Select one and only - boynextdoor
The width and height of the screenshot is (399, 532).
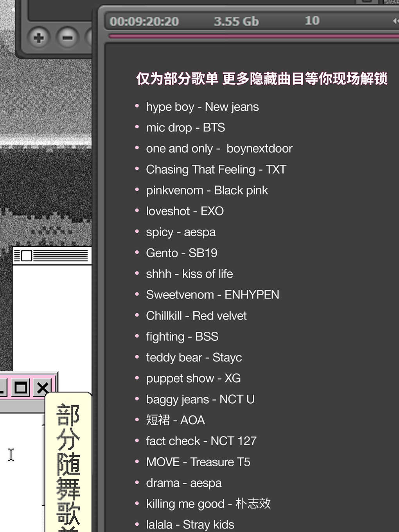pyautogui.click(x=219, y=149)
